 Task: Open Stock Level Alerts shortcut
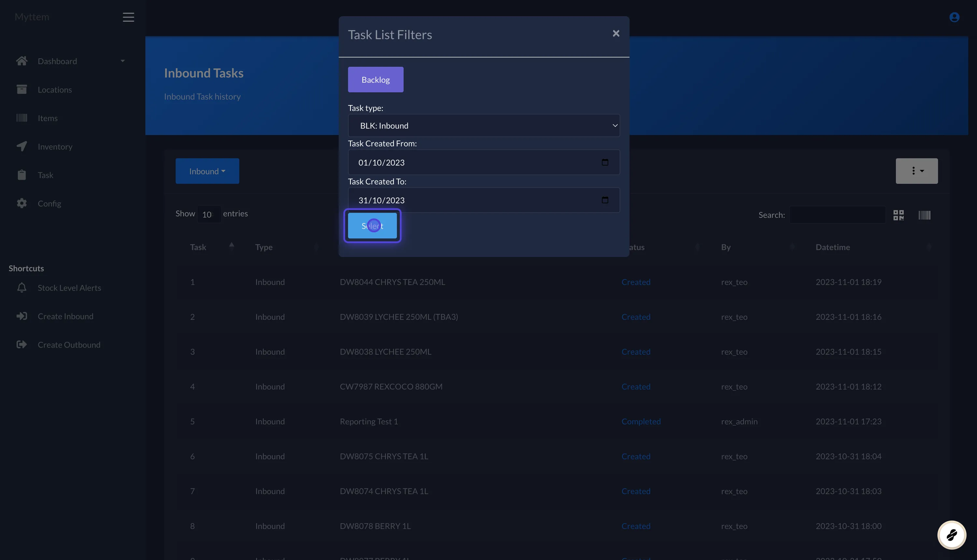tap(69, 288)
